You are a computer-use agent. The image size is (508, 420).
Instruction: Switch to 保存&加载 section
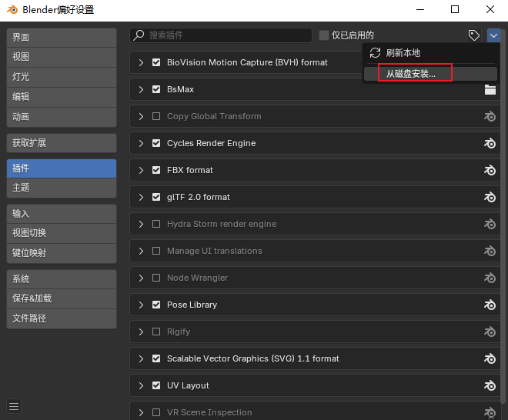click(62, 298)
